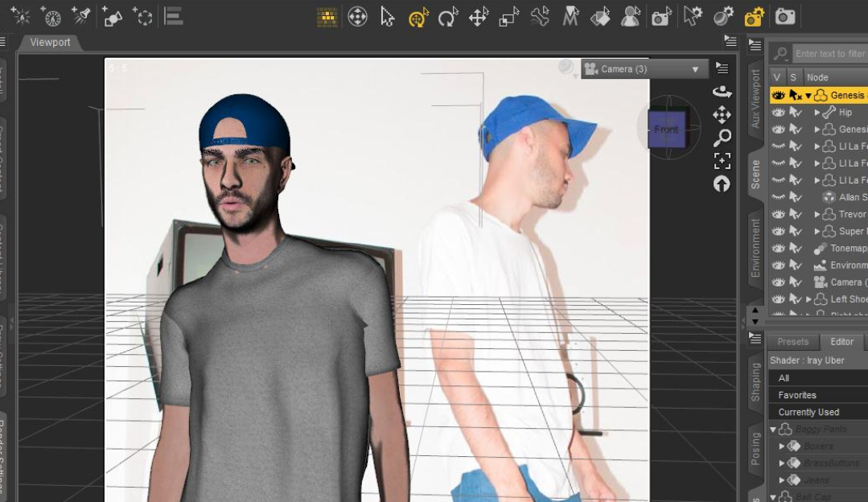Hide the Trevor node with its eye icon
The height and width of the screenshot is (502, 868).
coord(778,214)
